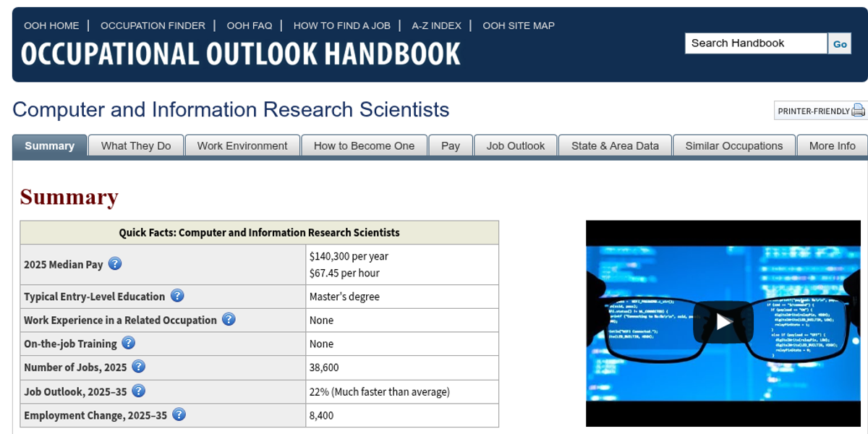The height and width of the screenshot is (434, 868).
Task: Open the Job Outlook tab
Action: tap(516, 145)
